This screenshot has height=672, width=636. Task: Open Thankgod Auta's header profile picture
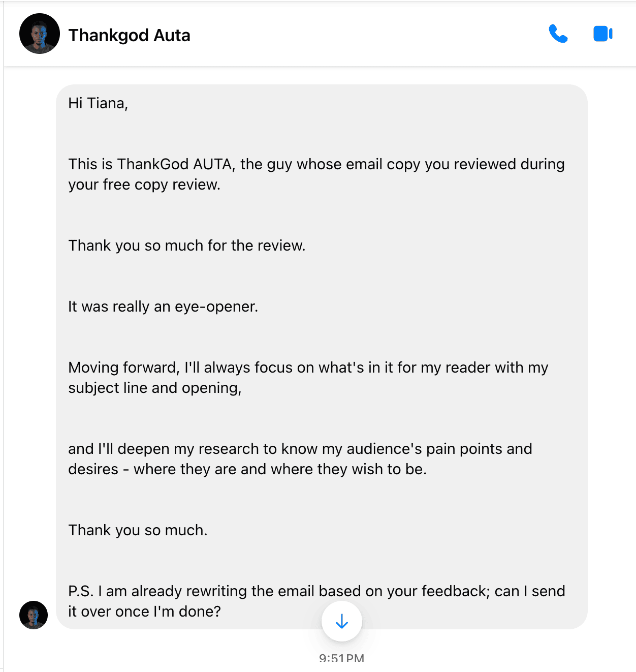pos(40,34)
